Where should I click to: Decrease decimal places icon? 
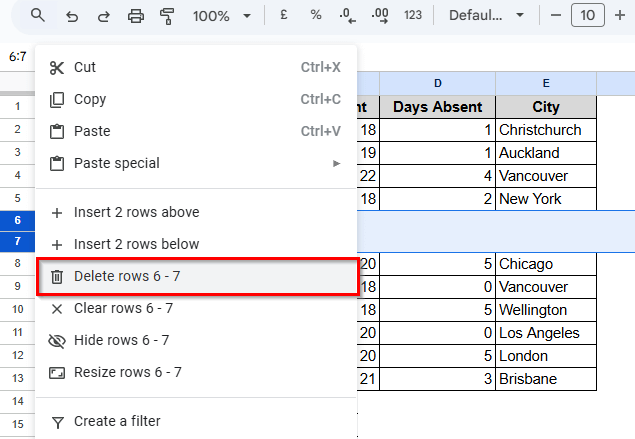347,16
